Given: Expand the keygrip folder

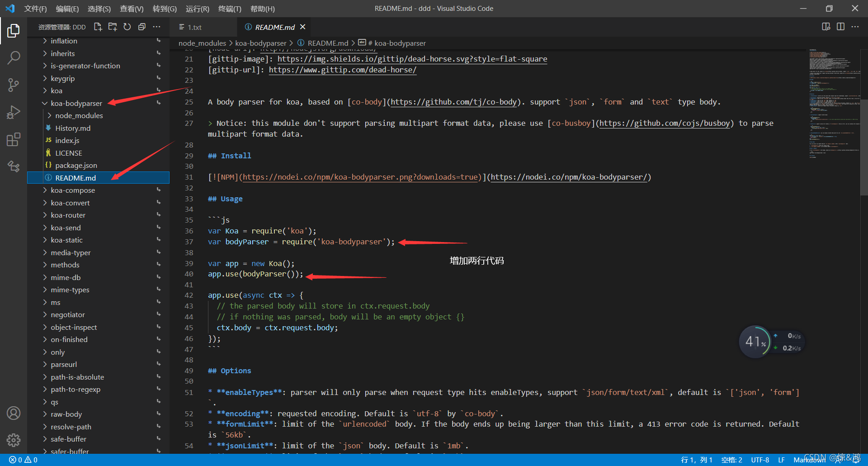Looking at the screenshot, I should click(x=99, y=78).
